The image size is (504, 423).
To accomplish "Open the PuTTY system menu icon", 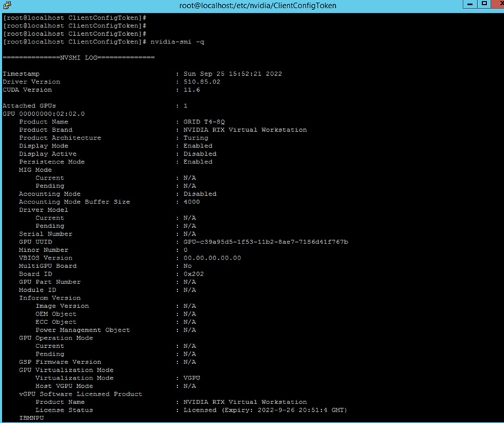I will tap(7, 5).
